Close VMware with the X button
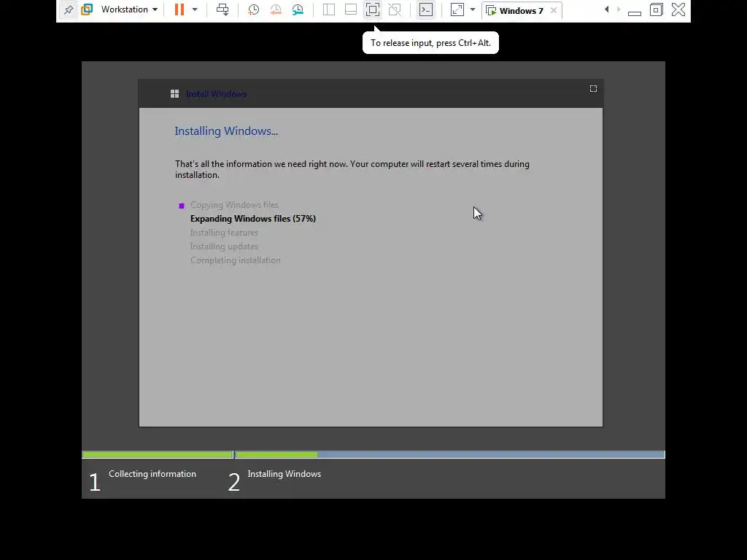Image resolution: width=747 pixels, height=560 pixels. (678, 9)
